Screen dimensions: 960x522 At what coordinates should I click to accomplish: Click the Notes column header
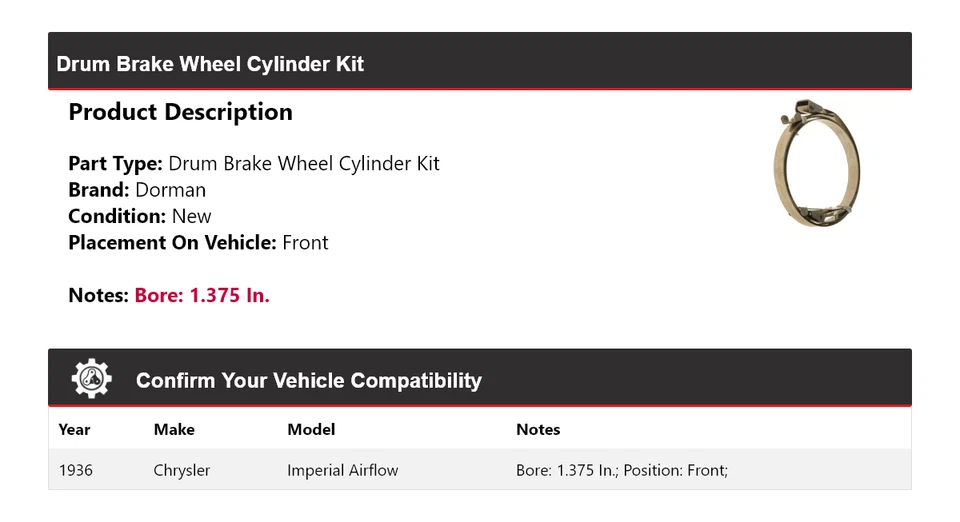[538, 429]
